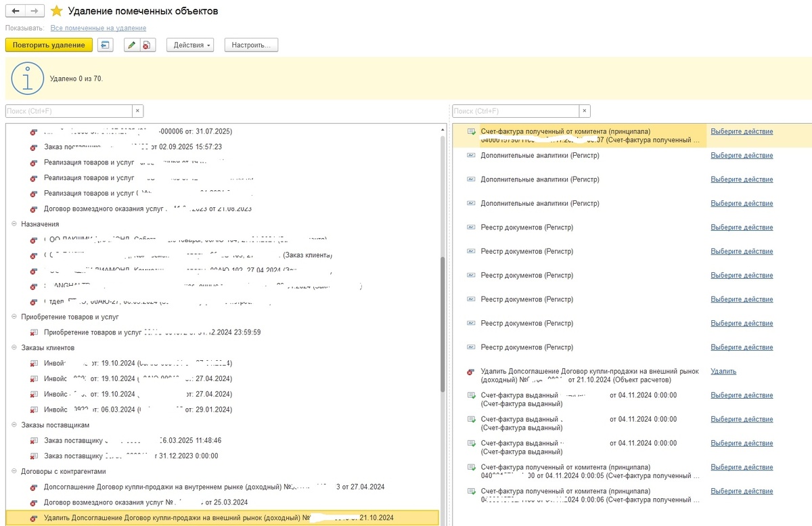Click icon of Допсоглашение на внутреннем рынке row
This screenshot has height=526, width=812.
point(34,487)
